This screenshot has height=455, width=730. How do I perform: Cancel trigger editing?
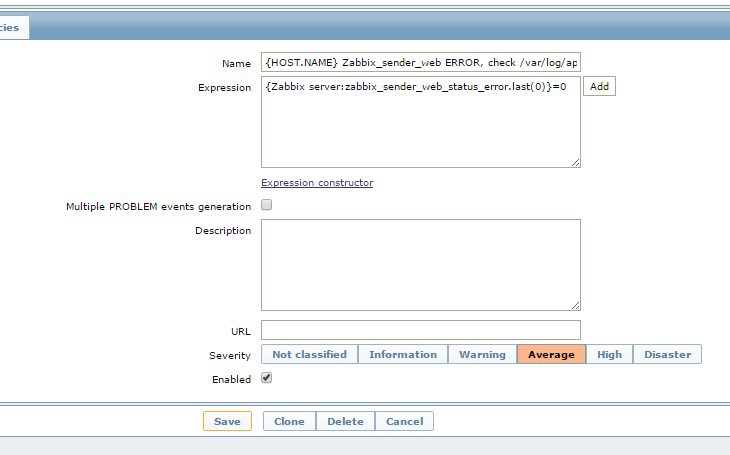pyautogui.click(x=405, y=421)
